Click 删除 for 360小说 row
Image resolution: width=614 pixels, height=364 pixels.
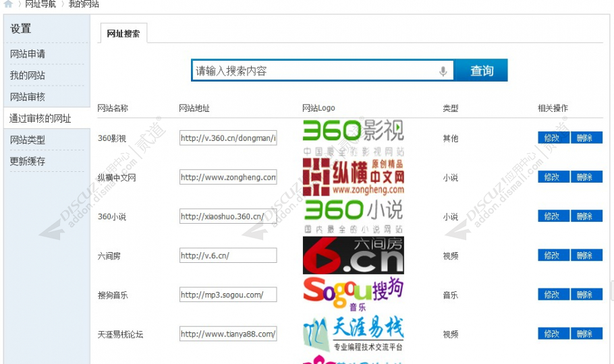pyautogui.click(x=586, y=216)
